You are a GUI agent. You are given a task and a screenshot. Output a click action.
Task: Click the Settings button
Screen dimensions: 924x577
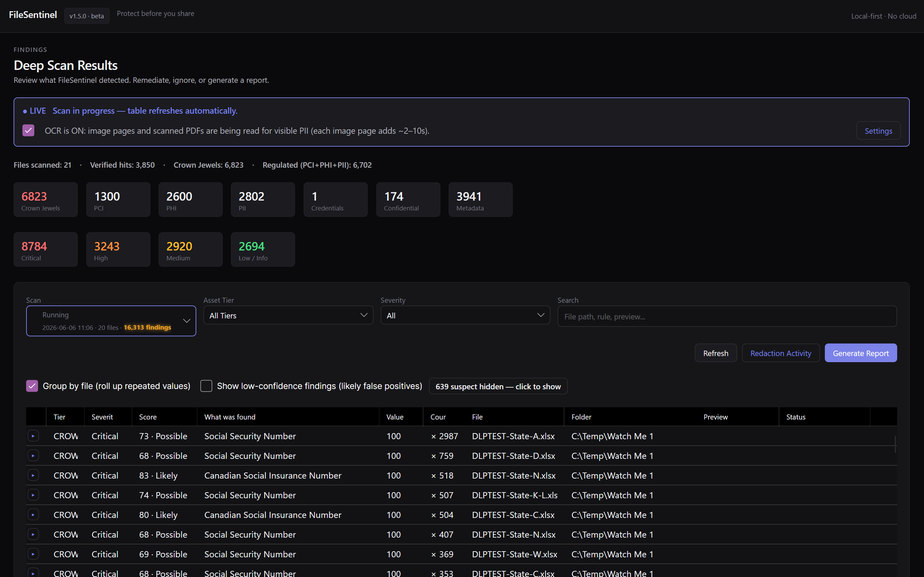click(x=878, y=131)
